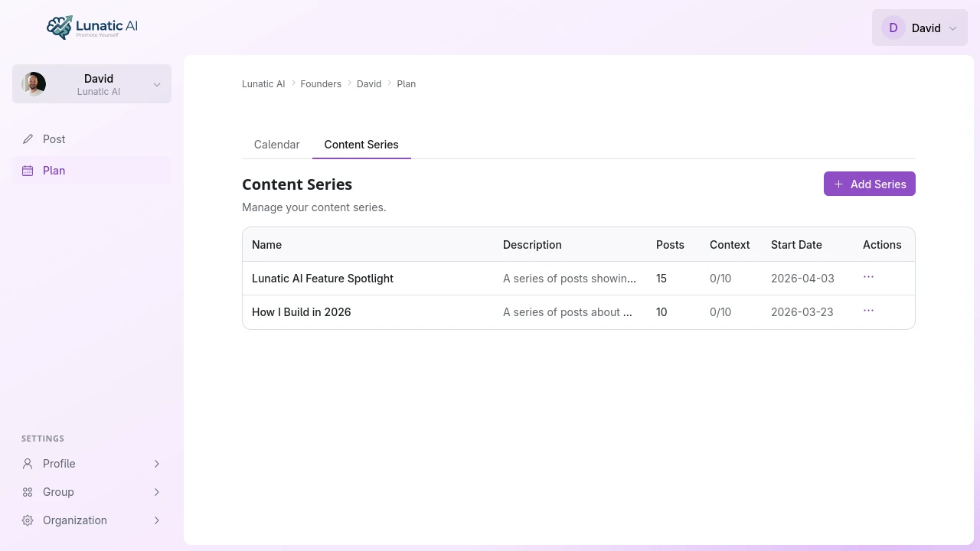Image resolution: width=980 pixels, height=551 pixels.
Task: Open the Group settings item
Action: tap(92, 492)
